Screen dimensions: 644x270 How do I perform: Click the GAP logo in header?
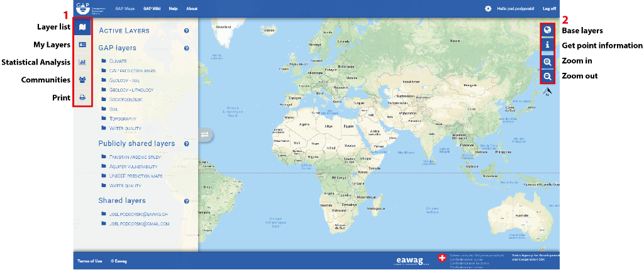pyautogui.click(x=89, y=8)
